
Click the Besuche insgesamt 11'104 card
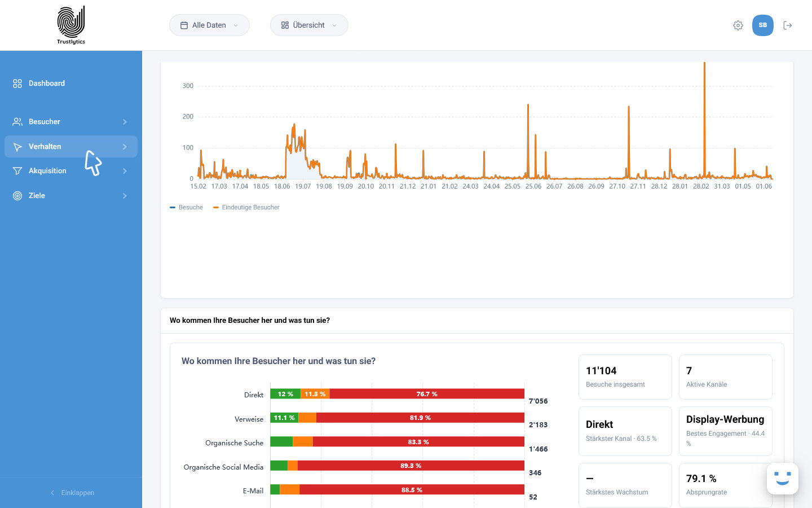[x=625, y=377]
